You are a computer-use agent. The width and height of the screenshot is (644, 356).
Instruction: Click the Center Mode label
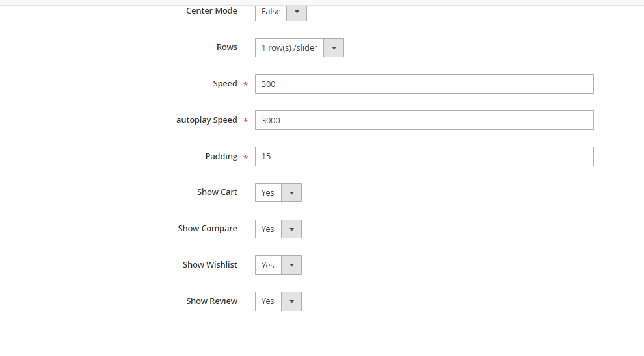211,11
